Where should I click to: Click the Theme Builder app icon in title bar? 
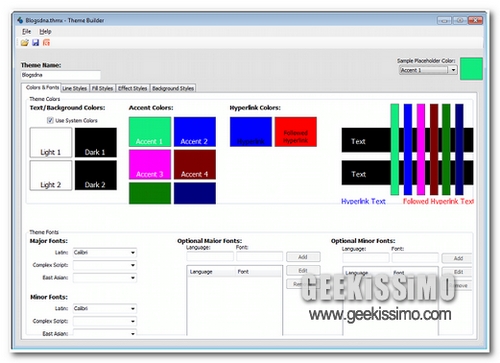[x=20, y=20]
